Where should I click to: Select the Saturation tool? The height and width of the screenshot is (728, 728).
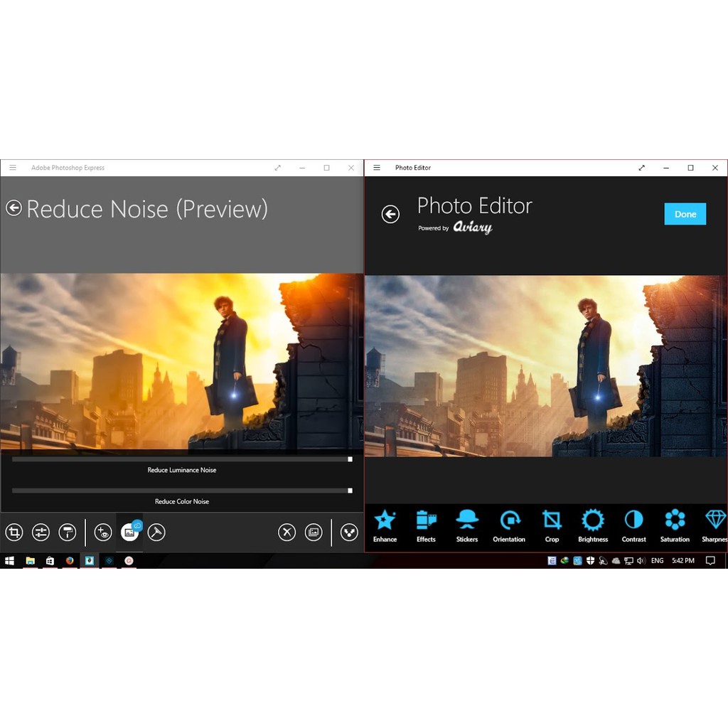pyautogui.click(x=675, y=525)
